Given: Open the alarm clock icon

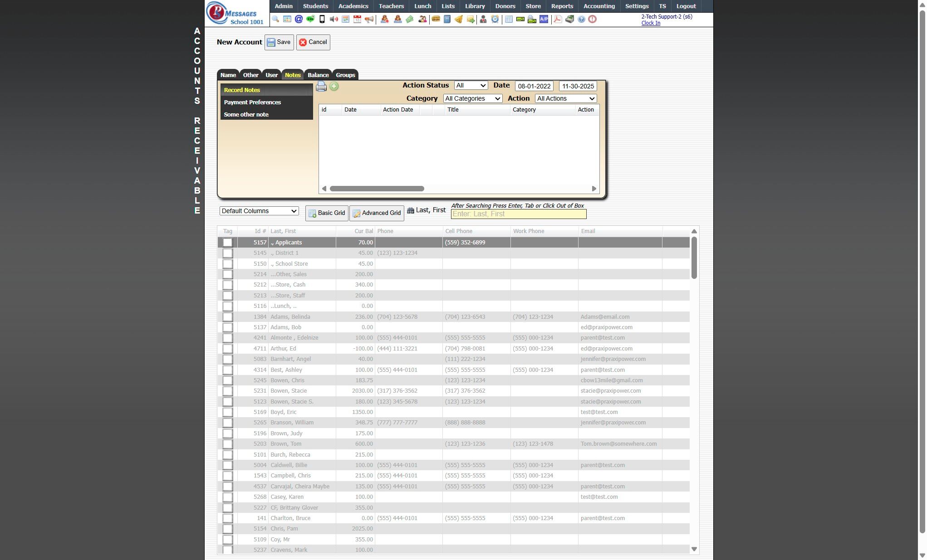Looking at the screenshot, I should pyautogui.click(x=495, y=19).
